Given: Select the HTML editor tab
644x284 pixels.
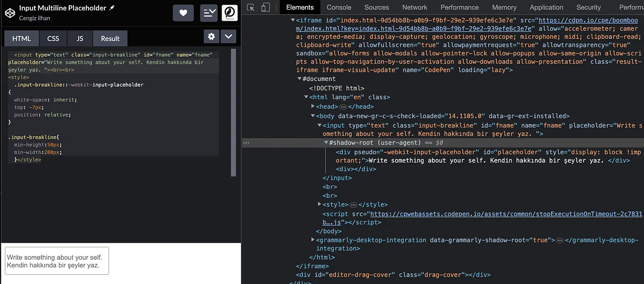Looking at the screenshot, I should (x=21, y=38).
